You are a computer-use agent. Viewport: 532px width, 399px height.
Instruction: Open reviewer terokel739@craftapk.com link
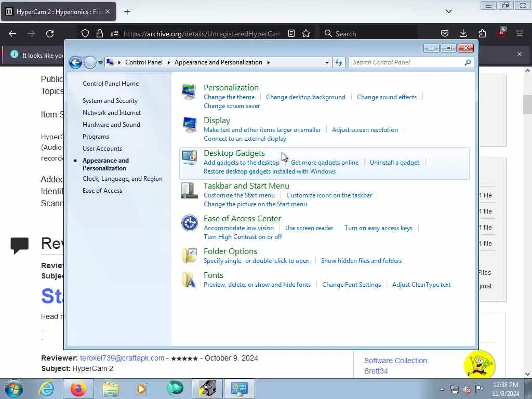coord(122,358)
